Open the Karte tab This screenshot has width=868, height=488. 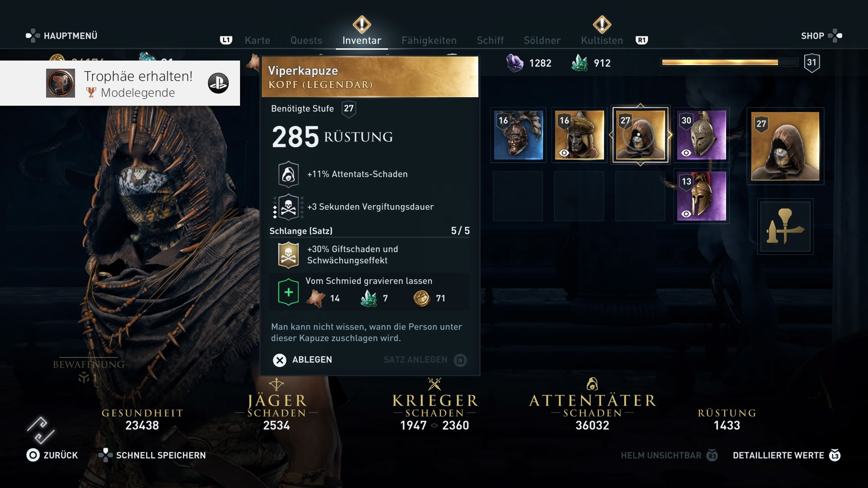click(x=257, y=40)
